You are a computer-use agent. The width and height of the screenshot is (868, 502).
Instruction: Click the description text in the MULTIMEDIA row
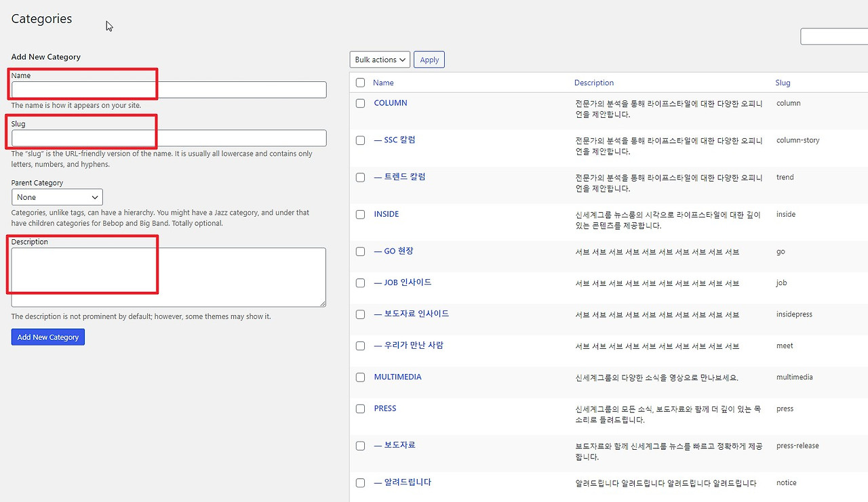point(656,377)
